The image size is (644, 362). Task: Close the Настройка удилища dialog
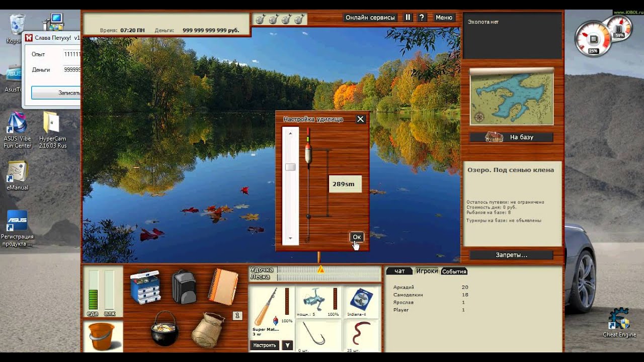point(360,119)
